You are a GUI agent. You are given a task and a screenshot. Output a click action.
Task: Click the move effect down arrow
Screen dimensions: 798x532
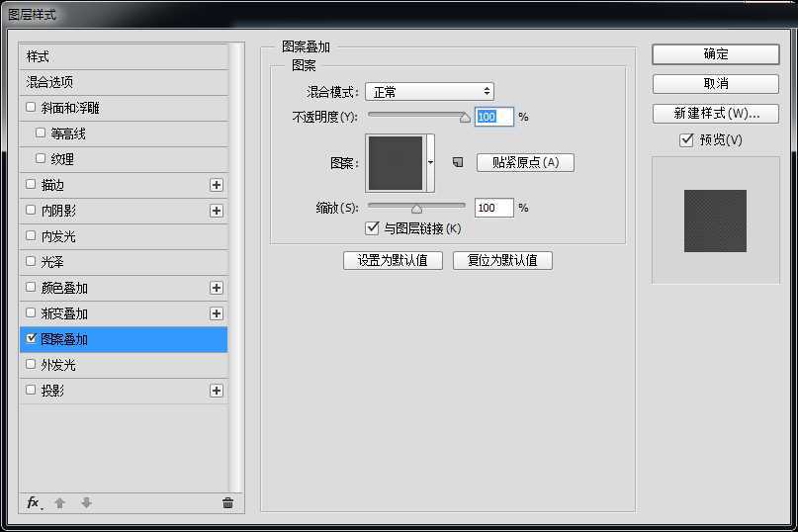click(x=86, y=503)
